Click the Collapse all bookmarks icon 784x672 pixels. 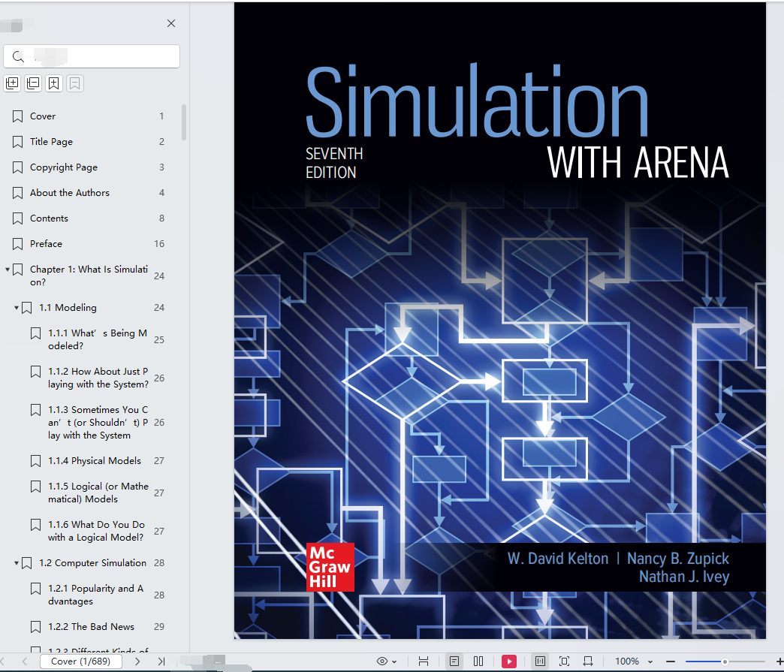[33, 83]
